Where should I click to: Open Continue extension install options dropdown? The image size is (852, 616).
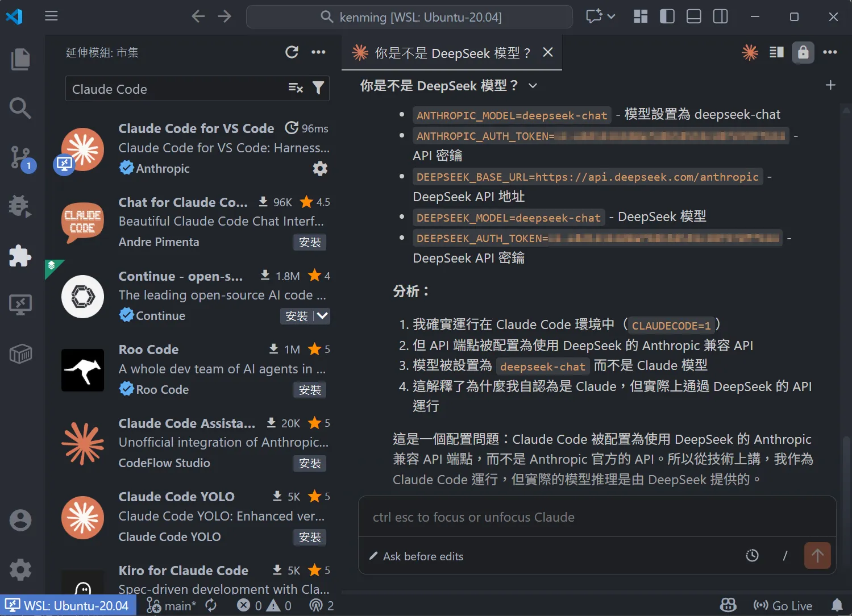coord(322,316)
